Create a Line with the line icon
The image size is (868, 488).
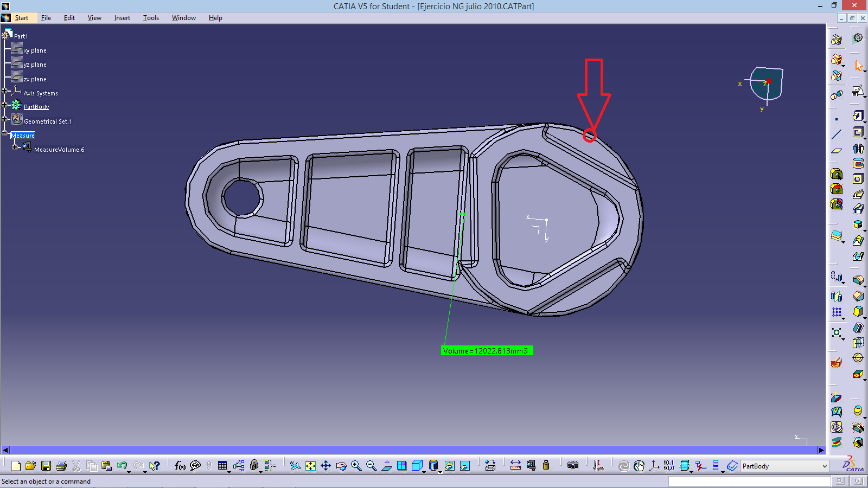point(837,134)
